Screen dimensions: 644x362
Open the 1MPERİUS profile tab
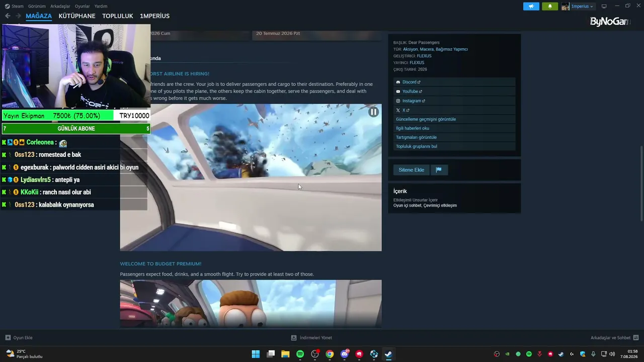tap(154, 16)
